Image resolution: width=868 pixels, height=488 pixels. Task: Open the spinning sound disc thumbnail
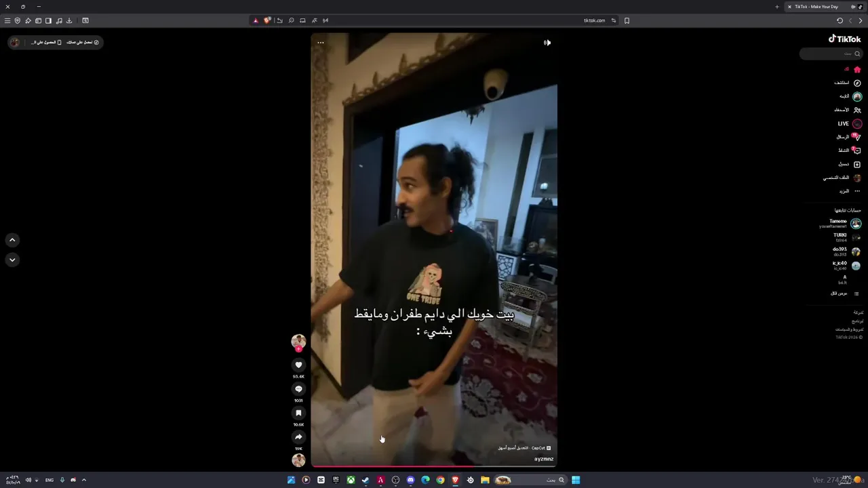click(298, 460)
